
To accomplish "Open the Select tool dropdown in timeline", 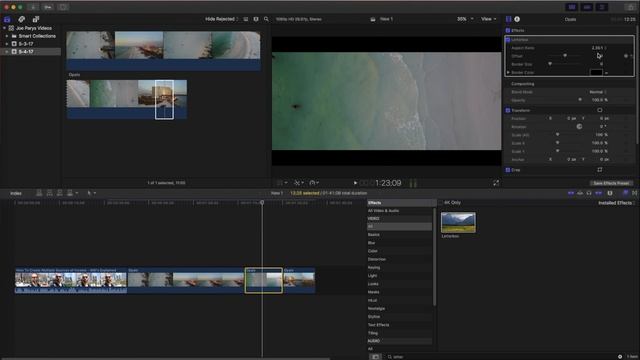I will (91, 193).
